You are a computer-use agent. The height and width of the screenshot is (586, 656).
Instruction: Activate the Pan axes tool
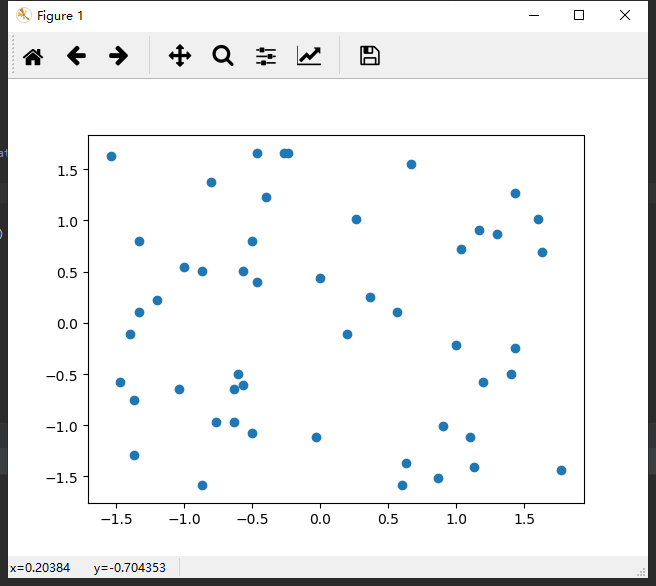pos(180,56)
